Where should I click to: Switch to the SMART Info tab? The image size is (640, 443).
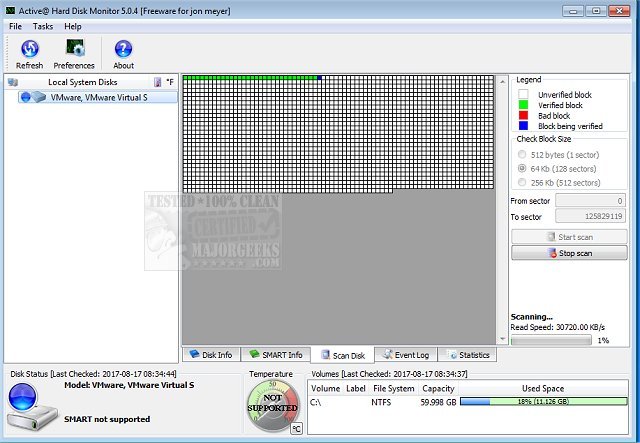pyautogui.click(x=276, y=355)
